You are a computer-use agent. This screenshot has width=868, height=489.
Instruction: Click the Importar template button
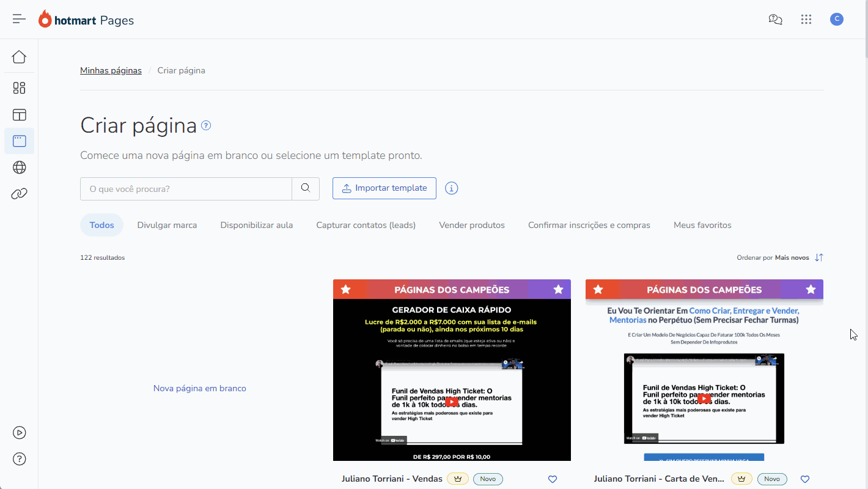[384, 188]
